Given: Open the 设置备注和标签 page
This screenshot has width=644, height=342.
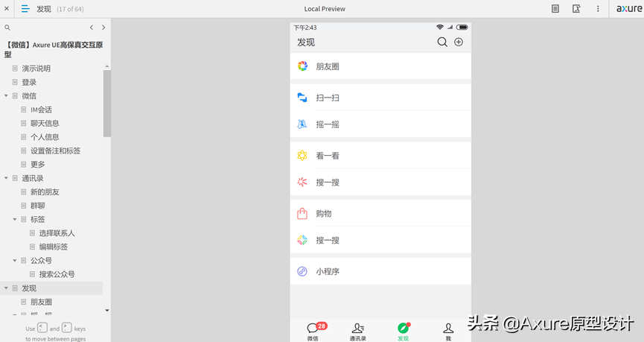Looking at the screenshot, I should 55,151.
